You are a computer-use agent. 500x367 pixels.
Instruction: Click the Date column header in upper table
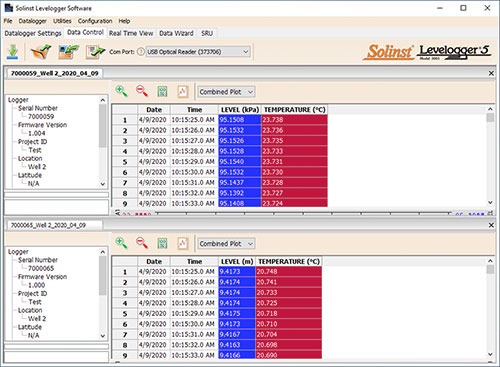(x=154, y=110)
